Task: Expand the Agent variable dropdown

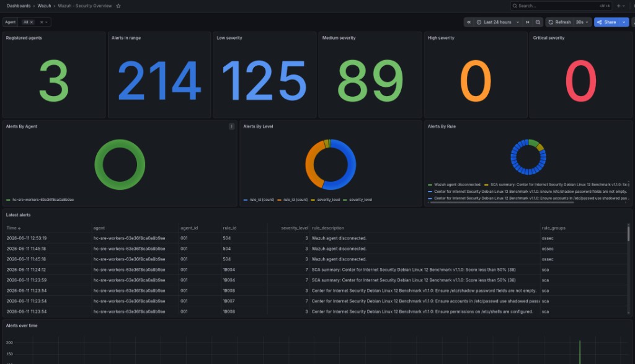Action: tap(47, 22)
